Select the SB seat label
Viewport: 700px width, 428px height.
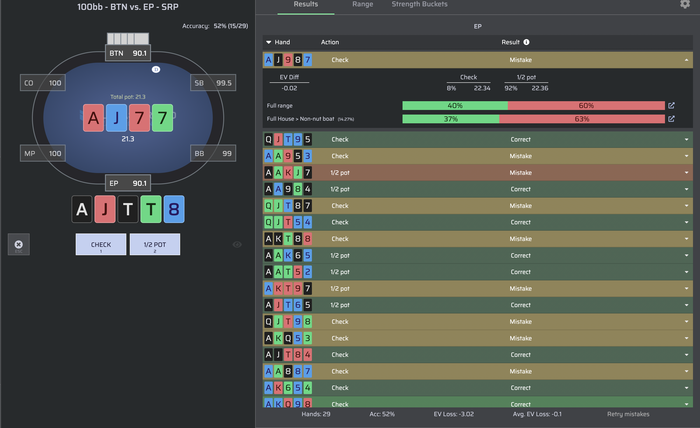213,83
